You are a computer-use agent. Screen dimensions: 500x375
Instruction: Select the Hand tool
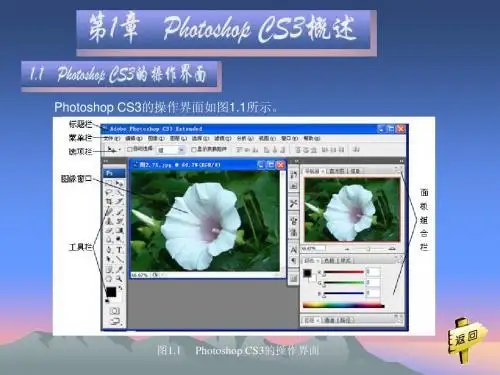coord(109,279)
